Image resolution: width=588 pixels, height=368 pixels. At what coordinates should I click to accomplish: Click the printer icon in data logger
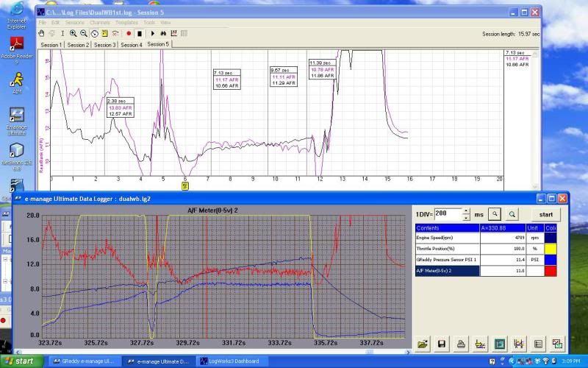pyautogui.click(x=462, y=344)
